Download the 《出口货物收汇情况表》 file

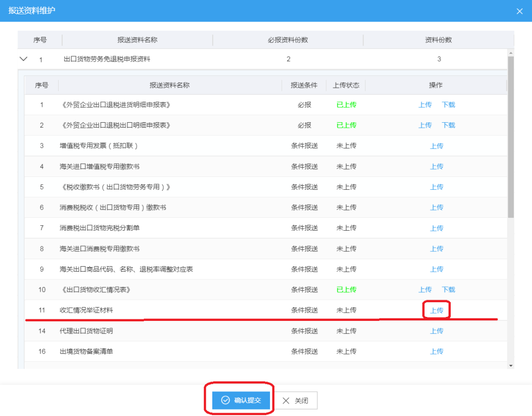click(x=448, y=289)
